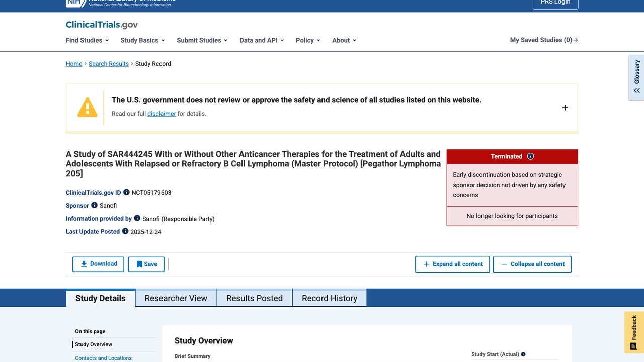Open the Feedback side tab
Viewport: 644px width, 362px height.
[x=634, y=332]
